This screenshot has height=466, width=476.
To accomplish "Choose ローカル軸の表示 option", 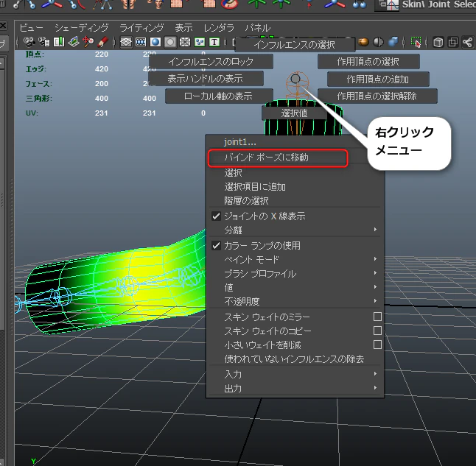I will point(219,96).
